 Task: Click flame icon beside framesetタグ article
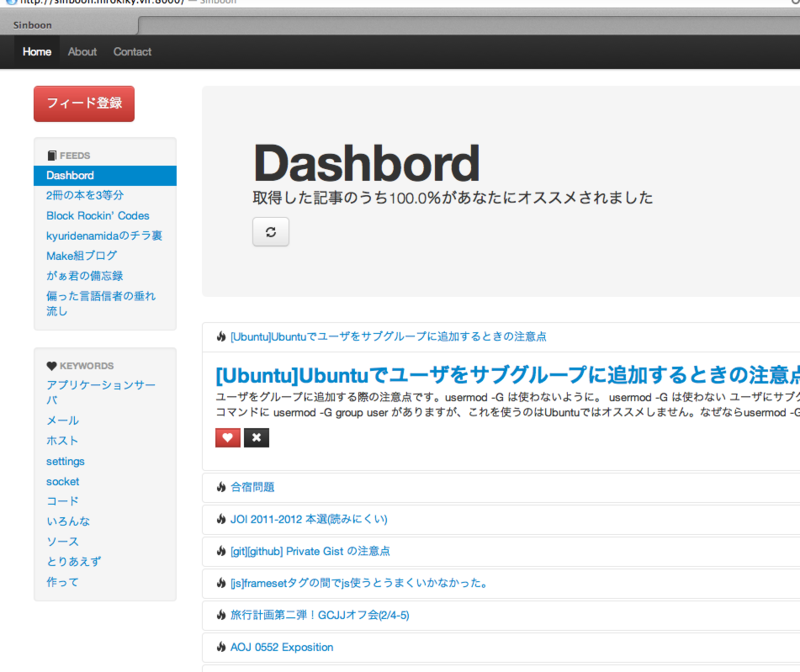tap(221, 583)
